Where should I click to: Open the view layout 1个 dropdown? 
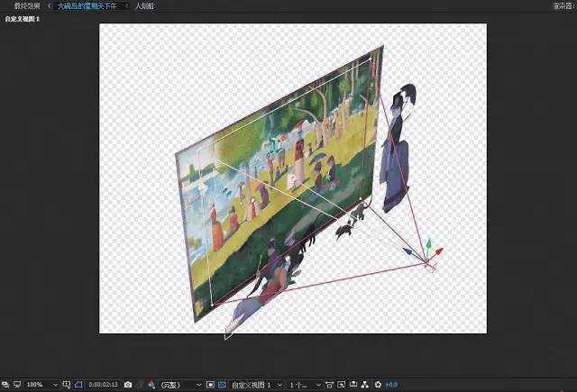click(304, 385)
